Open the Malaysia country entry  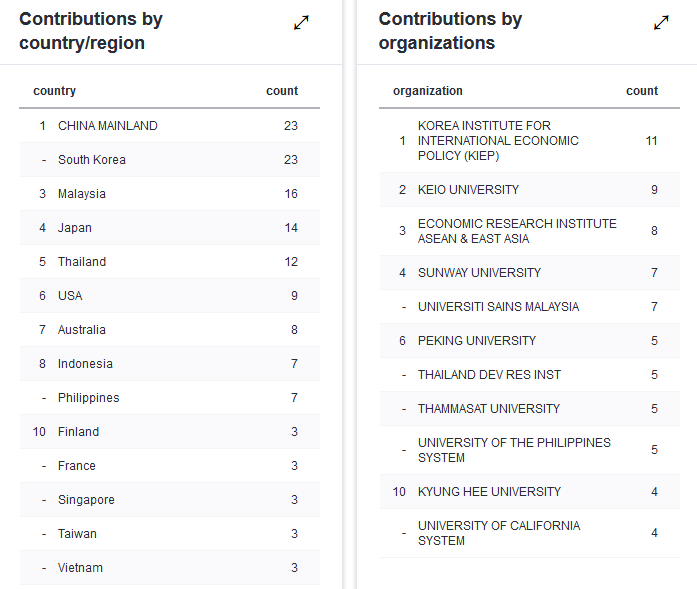coord(169,194)
